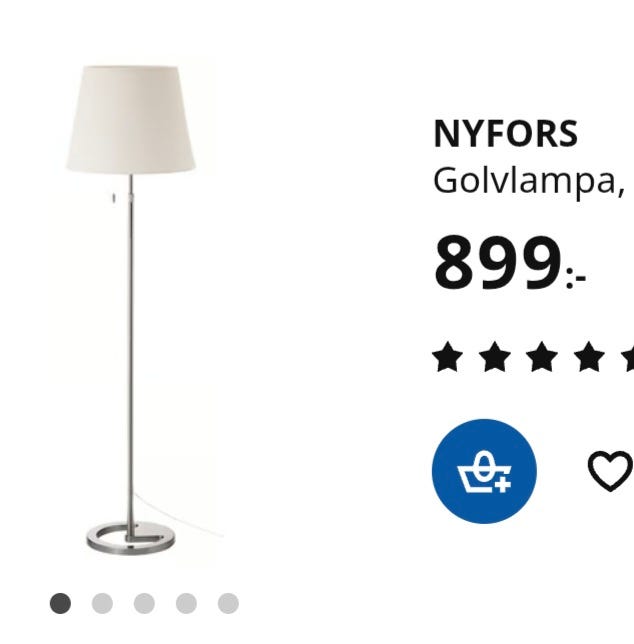Click the 899 price digits
634x644 pixels.
(x=498, y=262)
